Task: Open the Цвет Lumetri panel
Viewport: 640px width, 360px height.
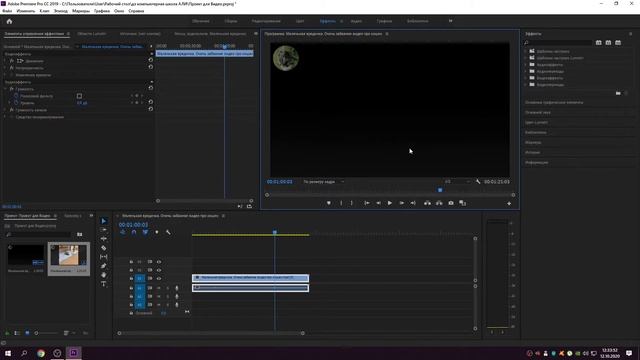Action: pos(536,122)
